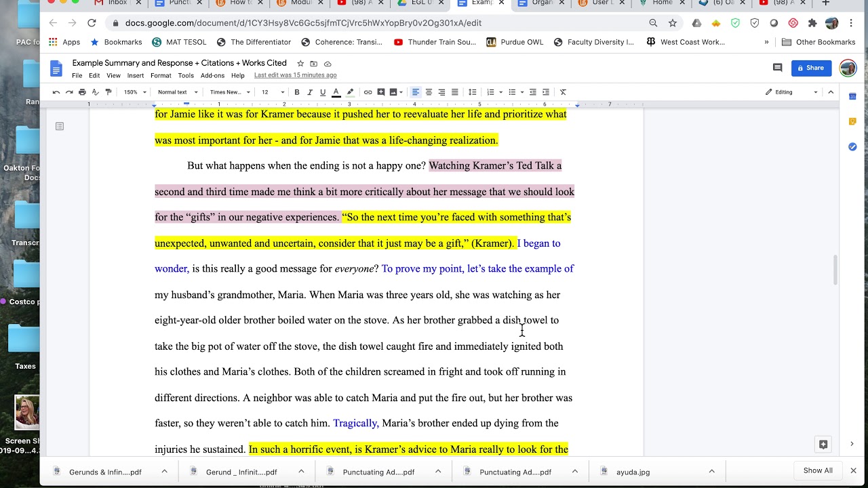868x488 pixels.
Task: Move the document using the folder icon
Action: tap(314, 64)
